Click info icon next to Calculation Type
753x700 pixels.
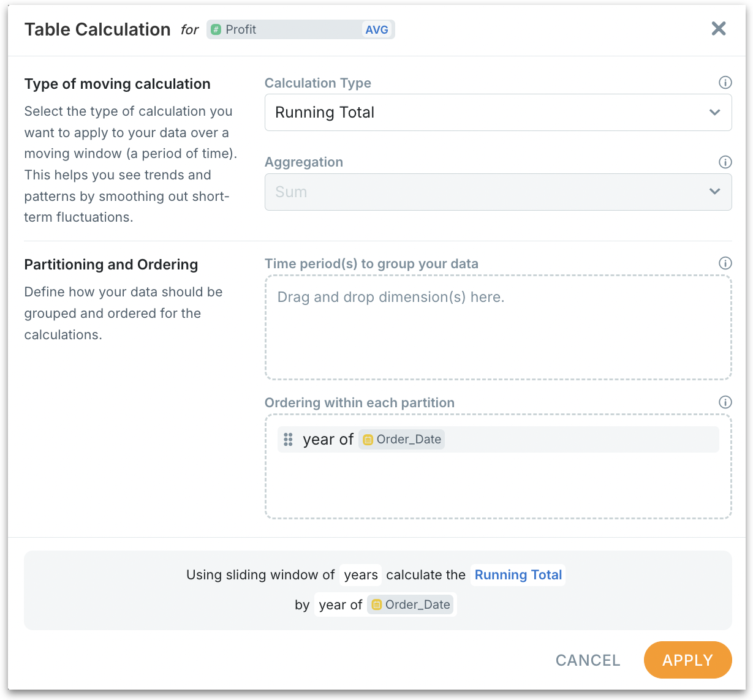coord(725,83)
